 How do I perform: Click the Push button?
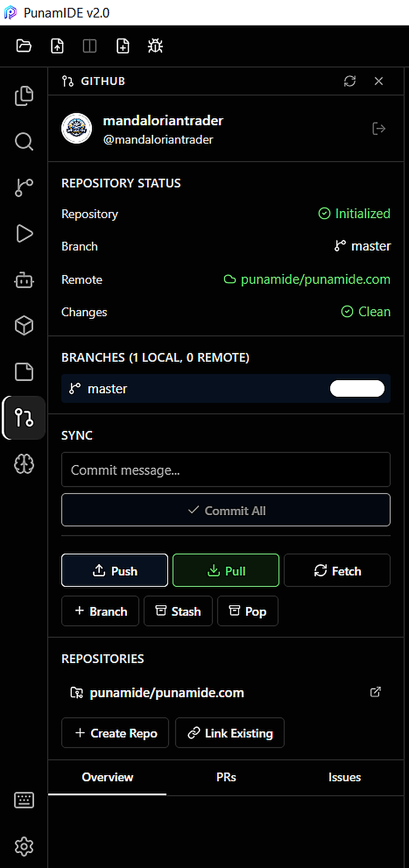pyautogui.click(x=115, y=571)
